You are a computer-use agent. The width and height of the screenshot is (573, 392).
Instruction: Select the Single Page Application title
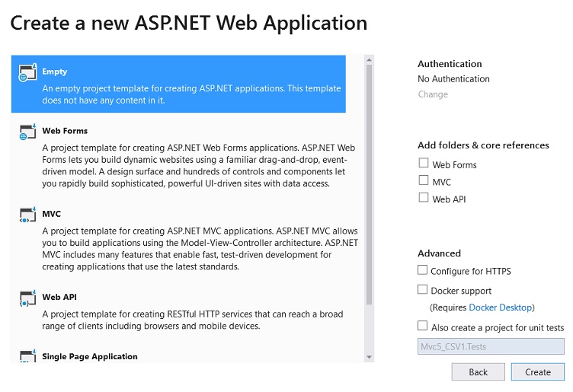90,356
